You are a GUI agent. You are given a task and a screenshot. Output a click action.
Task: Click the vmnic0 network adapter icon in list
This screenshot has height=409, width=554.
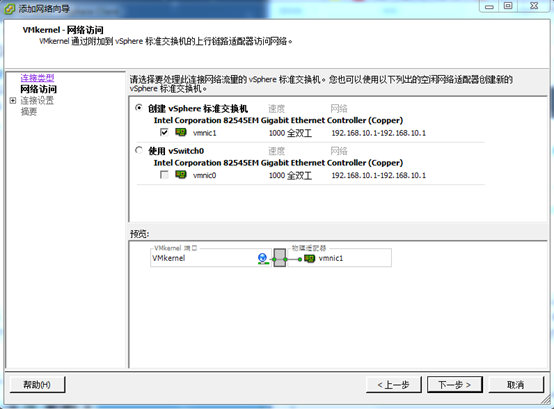(x=181, y=174)
